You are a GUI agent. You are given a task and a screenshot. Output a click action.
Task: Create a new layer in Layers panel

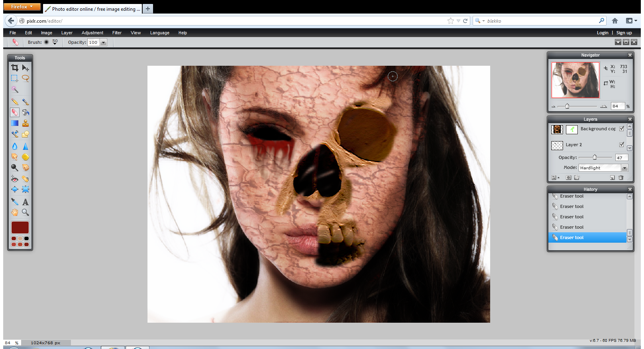612,178
